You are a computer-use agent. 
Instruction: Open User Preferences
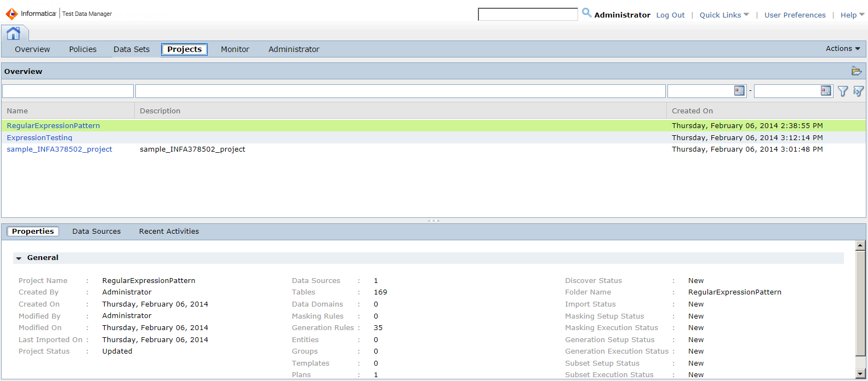click(795, 15)
